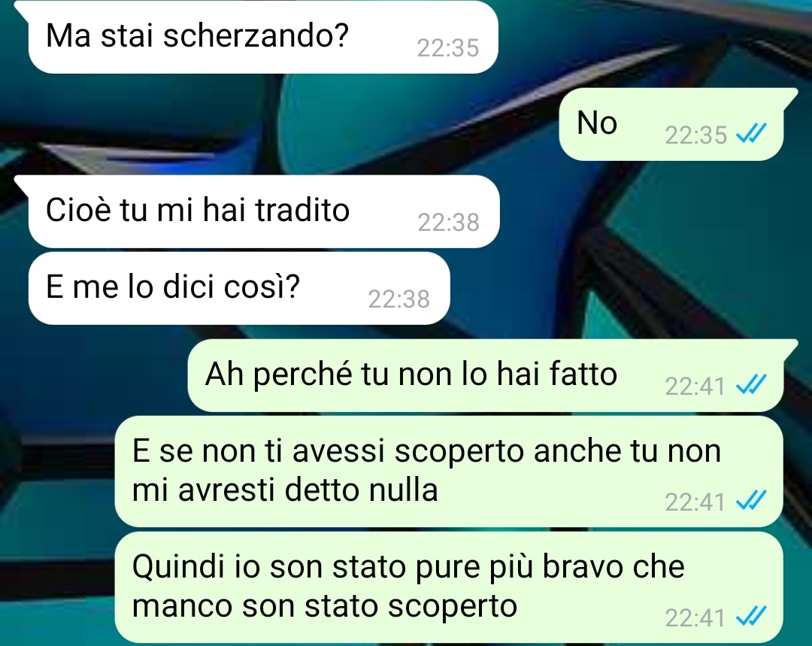The width and height of the screenshot is (812, 646).
Task: Click the 22:38 timestamp on 'E me lo dici così?'
Action: [x=398, y=299]
